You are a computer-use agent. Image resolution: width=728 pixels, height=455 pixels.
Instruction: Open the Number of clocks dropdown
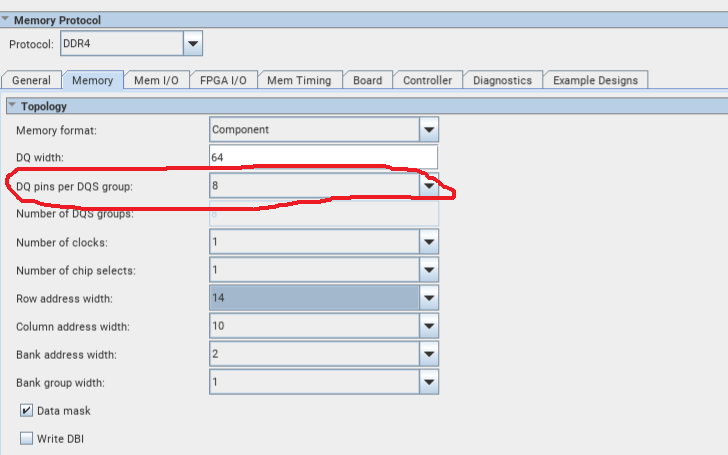429,242
